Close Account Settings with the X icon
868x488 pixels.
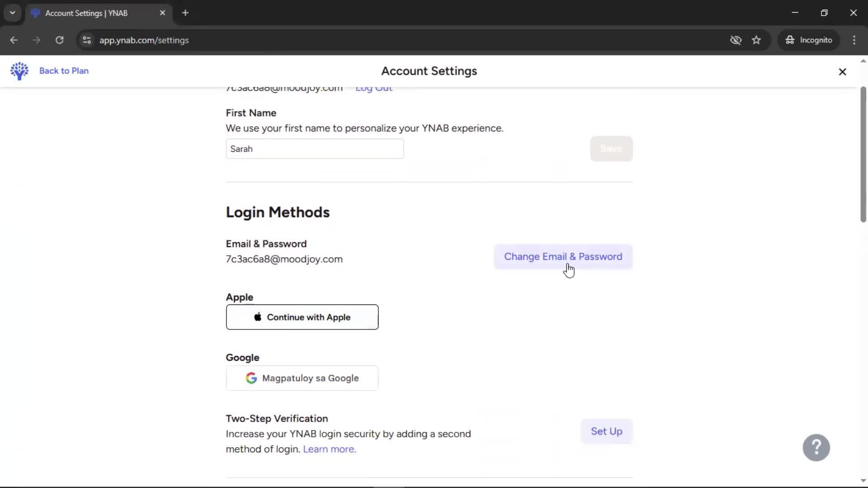tap(842, 72)
